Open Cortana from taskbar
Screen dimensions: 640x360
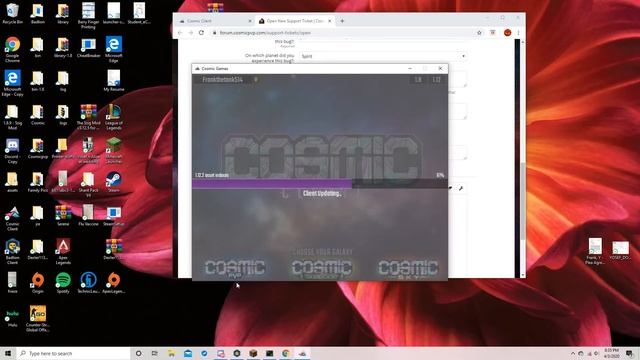[x=138, y=353]
